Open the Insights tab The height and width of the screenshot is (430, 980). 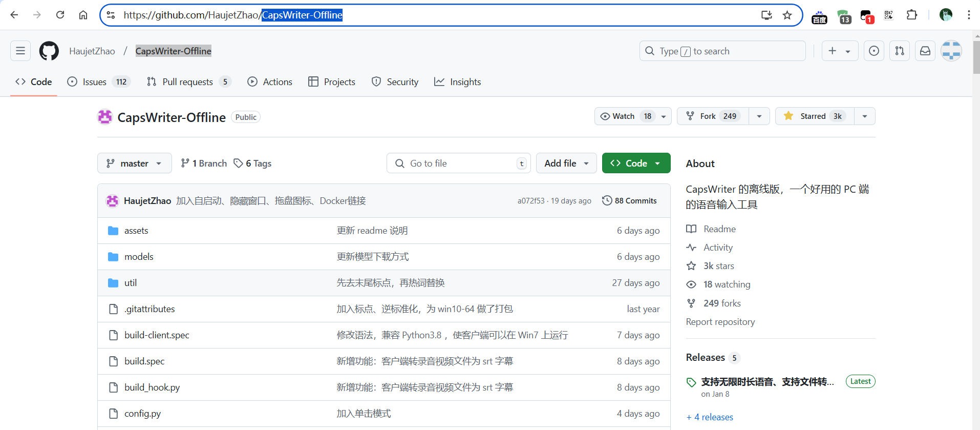[458, 82]
